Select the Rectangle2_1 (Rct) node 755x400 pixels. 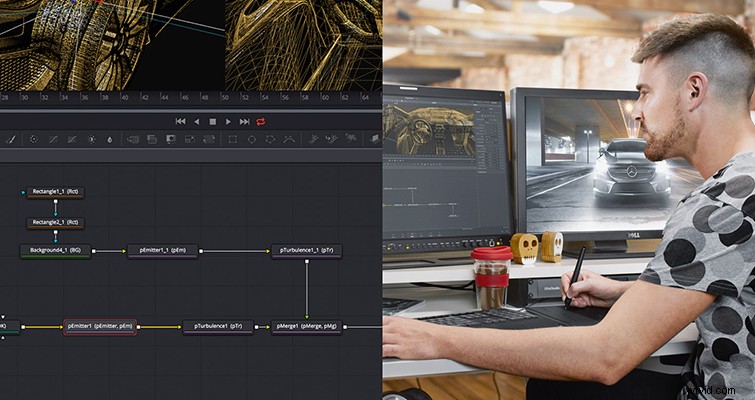click(55, 223)
